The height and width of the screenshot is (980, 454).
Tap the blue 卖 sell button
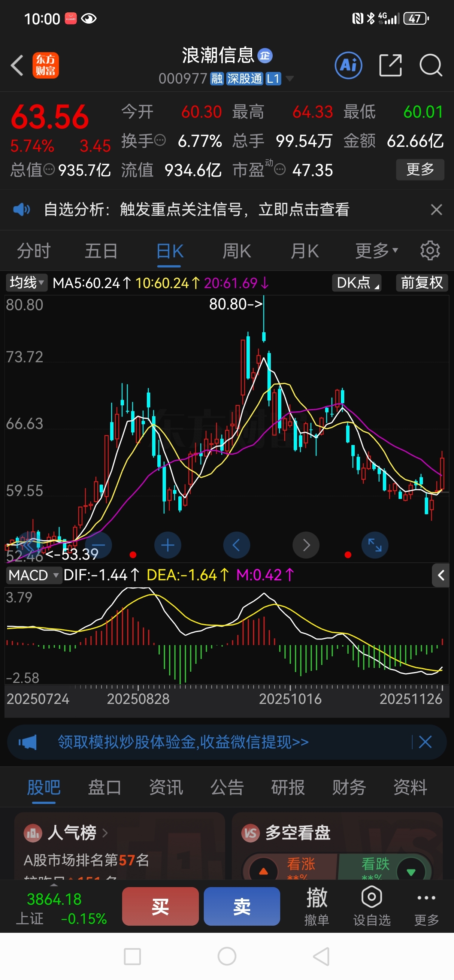click(242, 907)
